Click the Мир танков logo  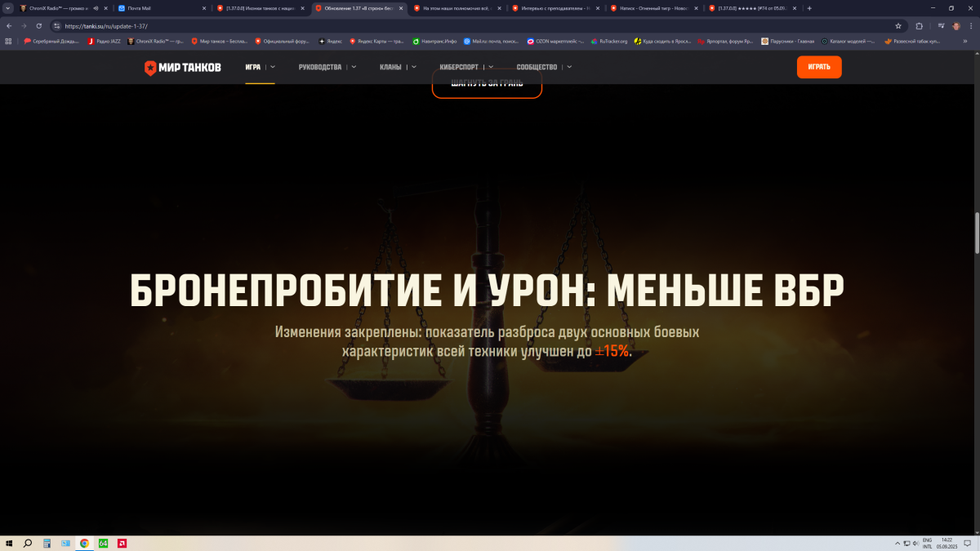[182, 67]
